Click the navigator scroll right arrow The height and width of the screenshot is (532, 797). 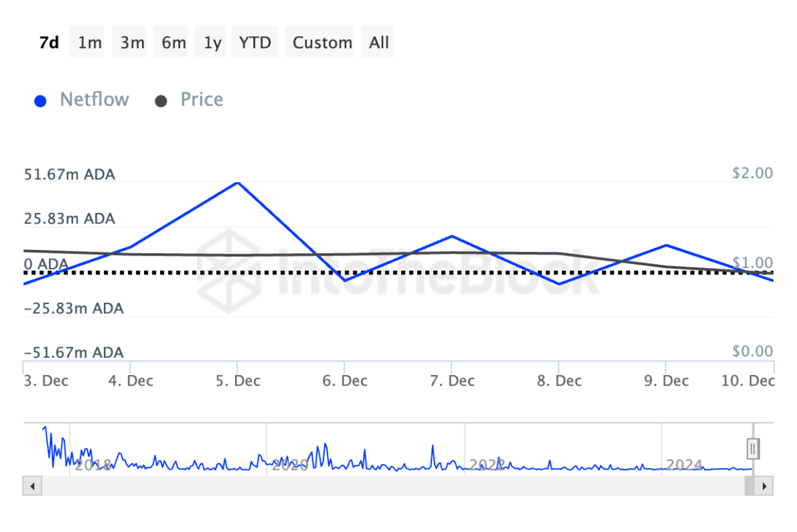[x=764, y=486]
